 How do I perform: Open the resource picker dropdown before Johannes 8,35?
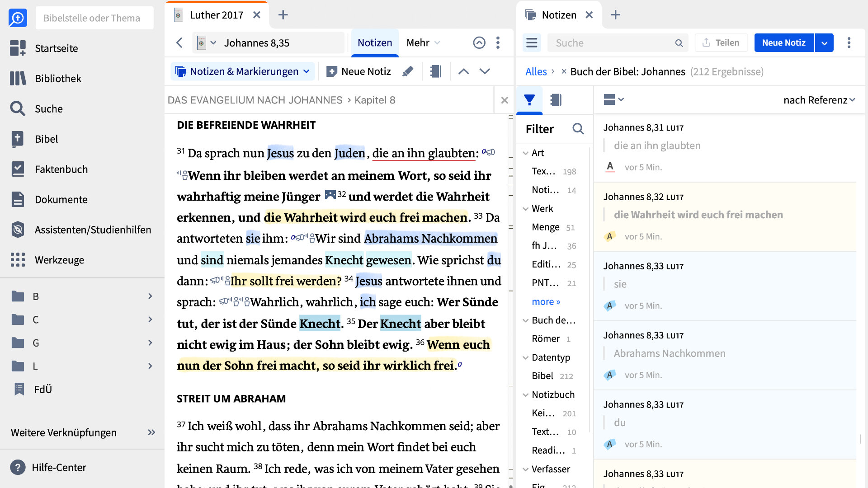(207, 43)
